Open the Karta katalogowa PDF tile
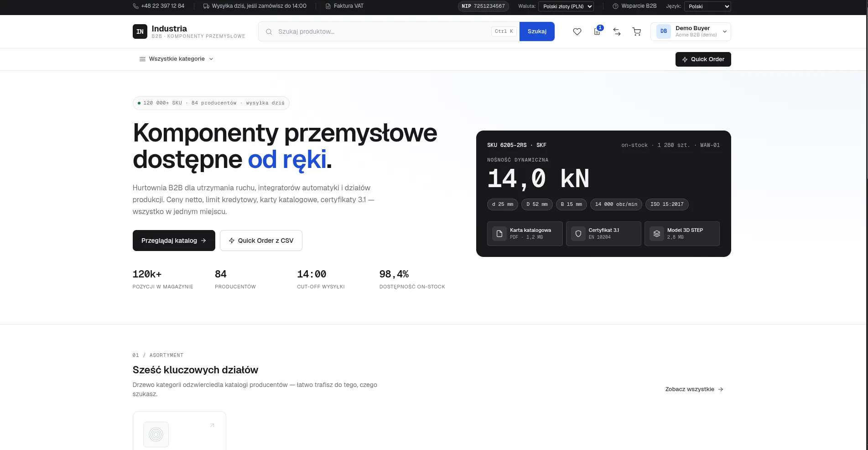Image resolution: width=868 pixels, height=450 pixels. click(x=525, y=234)
